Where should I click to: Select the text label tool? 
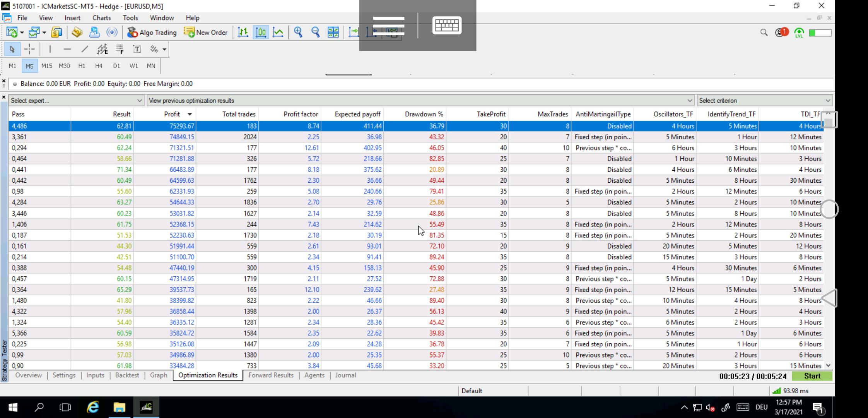tap(137, 49)
